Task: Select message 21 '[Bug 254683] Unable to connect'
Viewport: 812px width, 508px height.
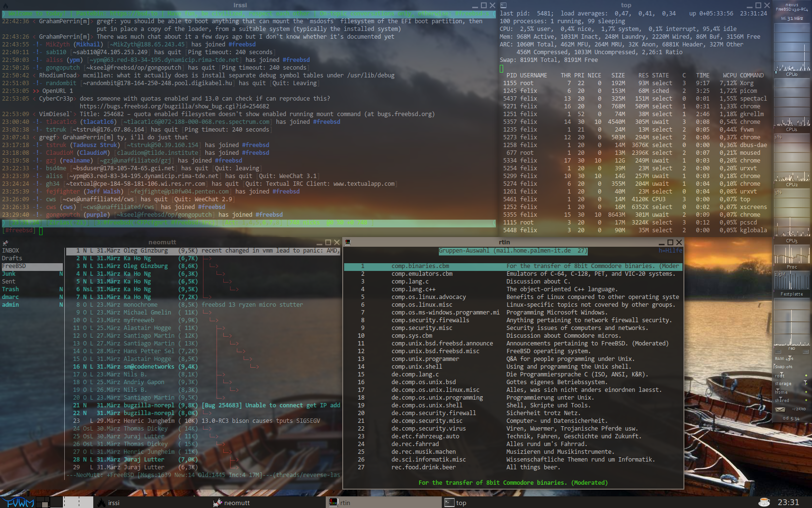Action: tap(203, 405)
